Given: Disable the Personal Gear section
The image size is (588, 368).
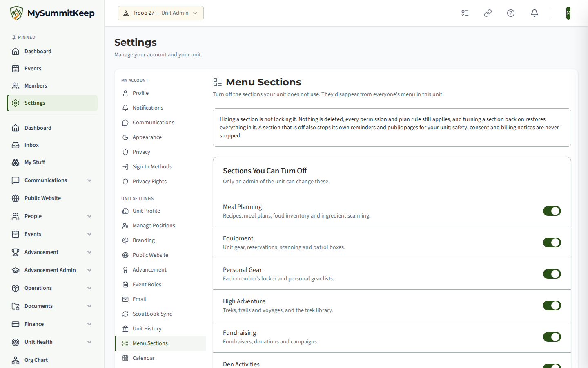Looking at the screenshot, I should pyautogui.click(x=552, y=274).
